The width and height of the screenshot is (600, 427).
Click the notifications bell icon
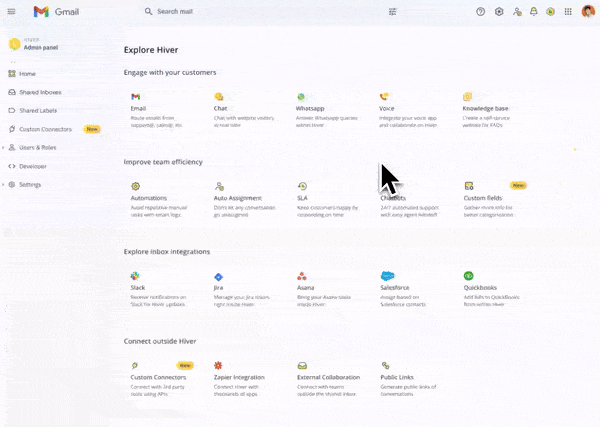[x=534, y=12]
